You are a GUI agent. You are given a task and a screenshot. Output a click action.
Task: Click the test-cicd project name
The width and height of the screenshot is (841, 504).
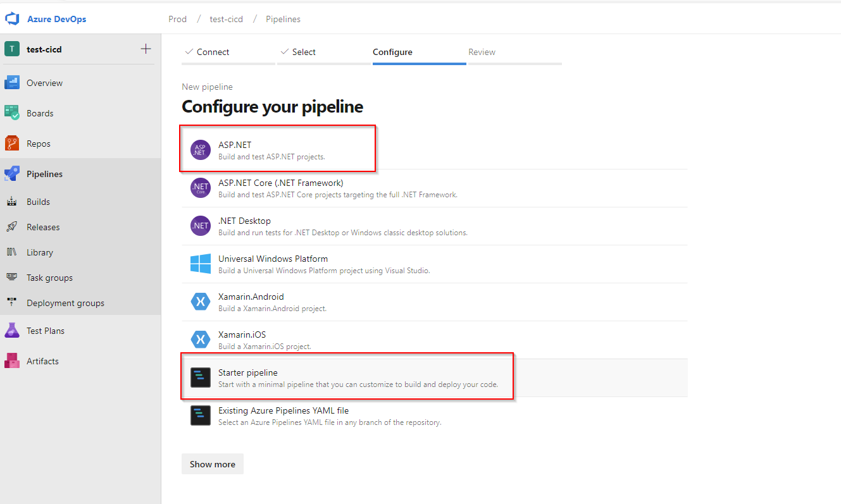44,49
